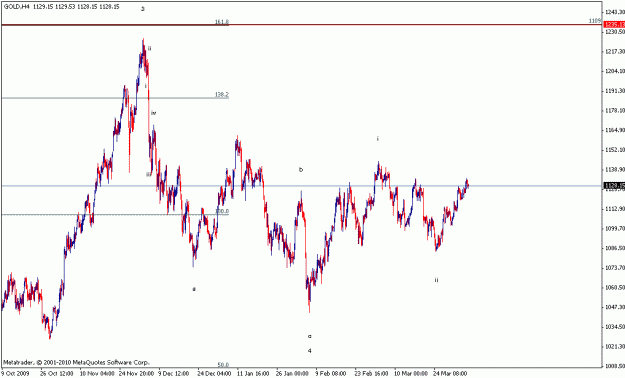This screenshot has width=625, height=378.
Task: Click the 9 Feb 08:00 date label
Action: click(330, 374)
